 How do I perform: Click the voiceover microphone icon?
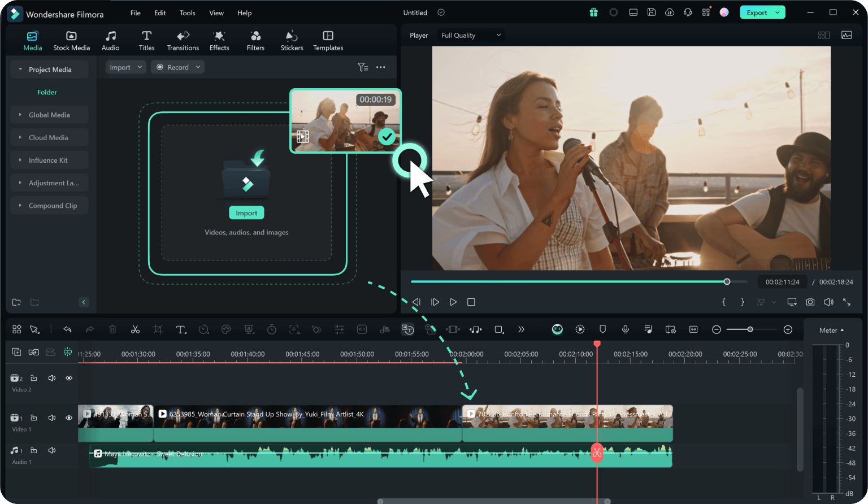pos(626,329)
